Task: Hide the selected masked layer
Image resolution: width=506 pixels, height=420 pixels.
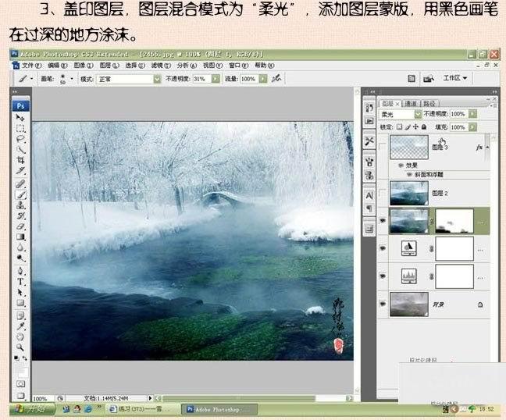Action: [383, 221]
